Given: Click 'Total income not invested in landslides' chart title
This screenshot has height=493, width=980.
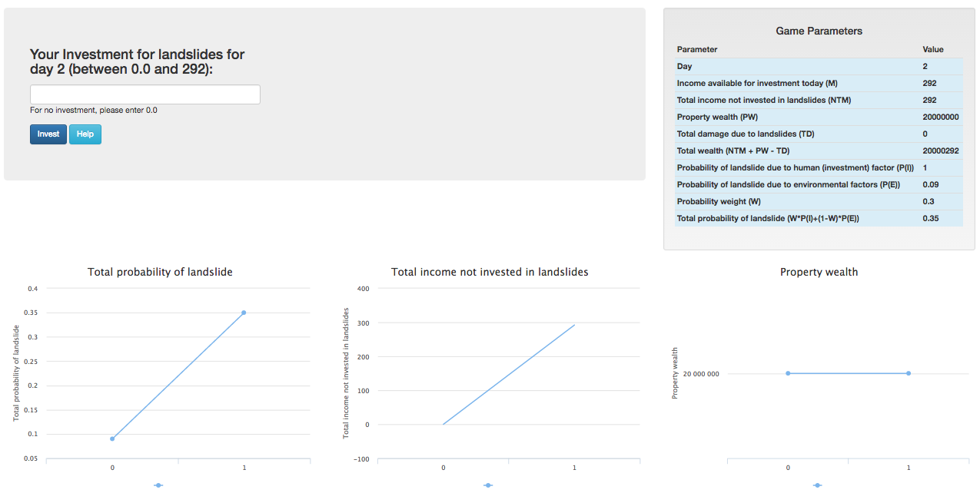Looking at the screenshot, I should pyautogui.click(x=490, y=272).
